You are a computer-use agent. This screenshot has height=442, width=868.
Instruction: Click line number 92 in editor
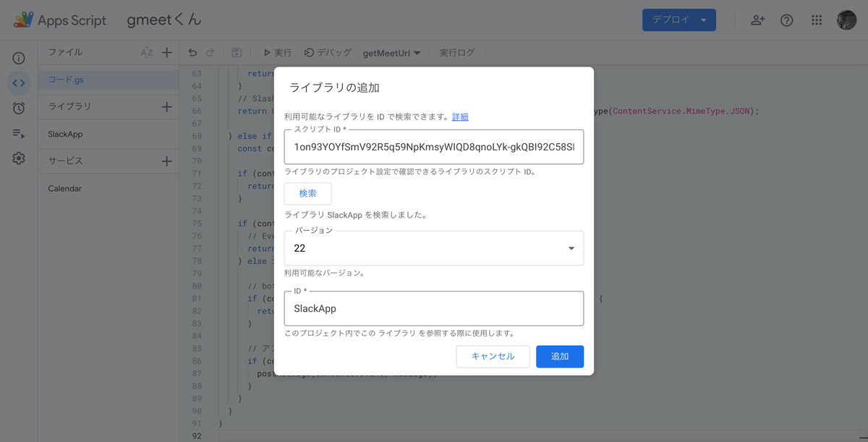(x=197, y=436)
